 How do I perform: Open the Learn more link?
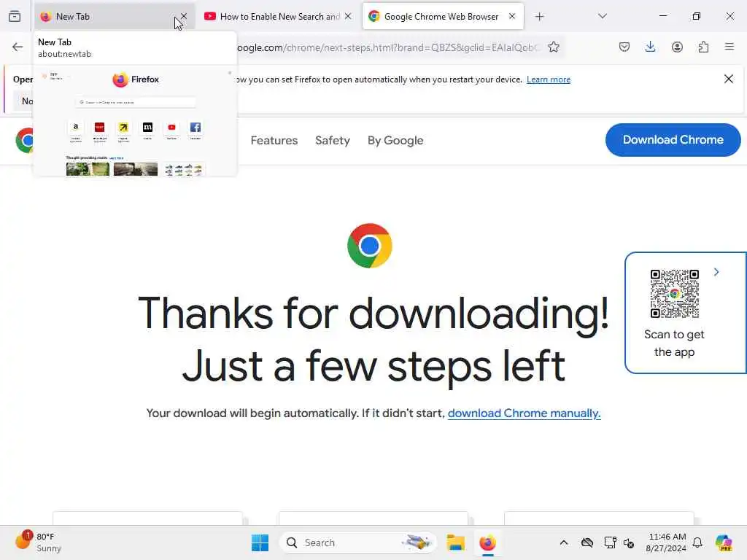pyautogui.click(x=549, y=79)
